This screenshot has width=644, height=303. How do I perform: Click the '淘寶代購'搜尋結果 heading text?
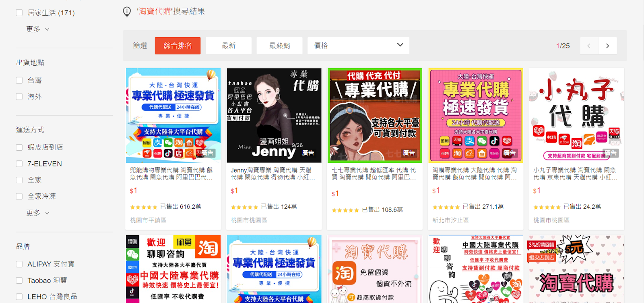coord(171,11)
